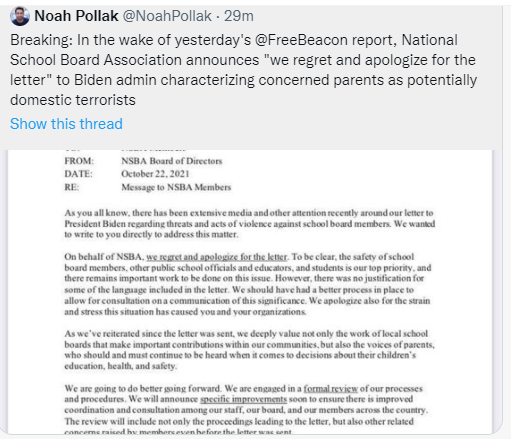The image size is (511, 439).
Task: Click the underlined 'specific improvements' text
Action: (x=243, y=399)
